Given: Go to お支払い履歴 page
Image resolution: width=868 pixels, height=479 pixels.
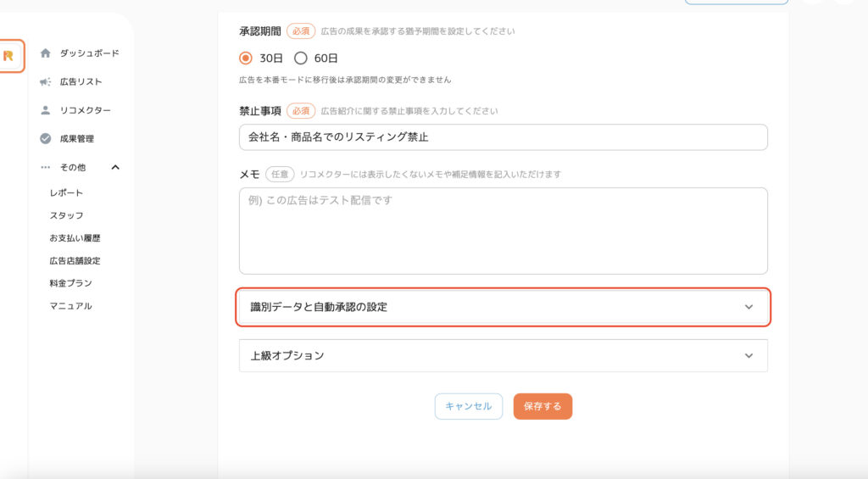Looking at the screenshot, I should [75, 238].
